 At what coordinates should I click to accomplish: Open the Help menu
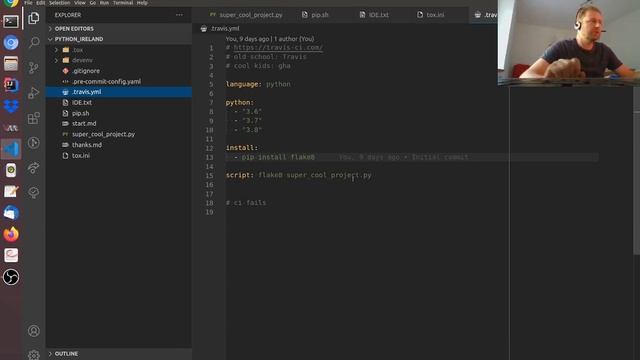pos(142,2)
